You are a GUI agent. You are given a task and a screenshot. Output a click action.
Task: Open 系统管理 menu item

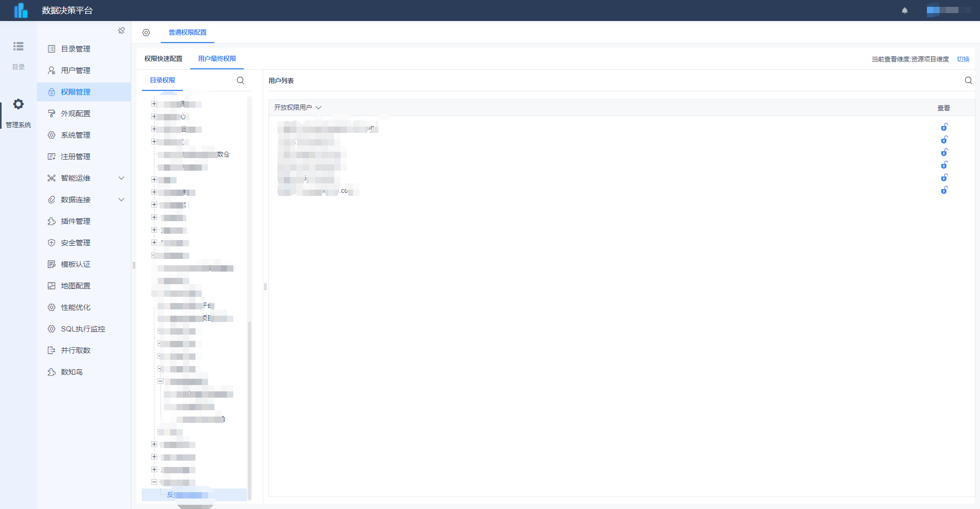tap(84, 135)
